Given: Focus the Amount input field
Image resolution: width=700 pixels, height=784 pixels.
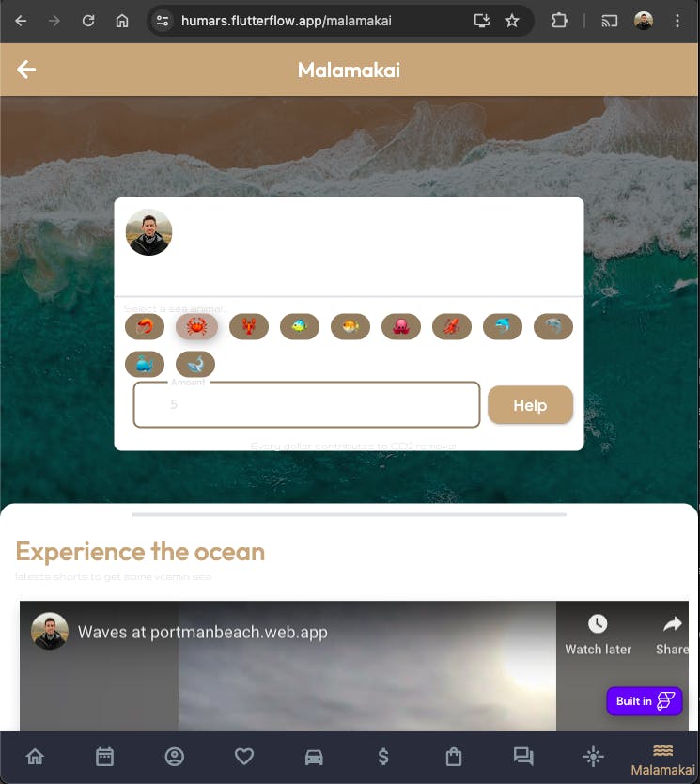Looking at the screenshot, I should tap(307, 404).
